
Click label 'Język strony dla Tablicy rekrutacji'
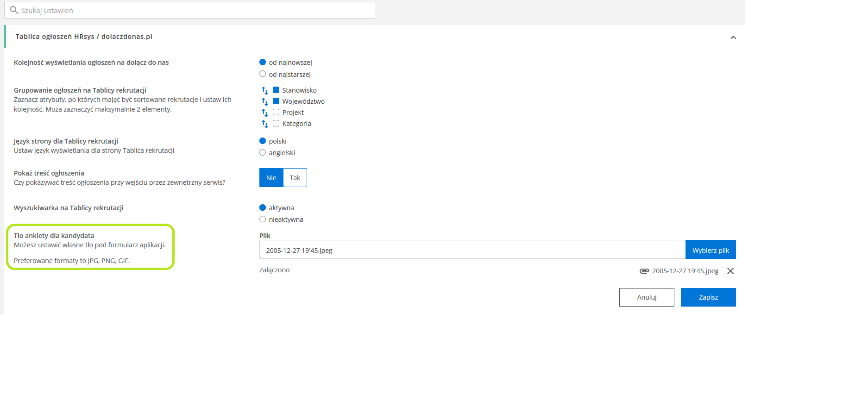pyautogui.click(x=66, y=141)
